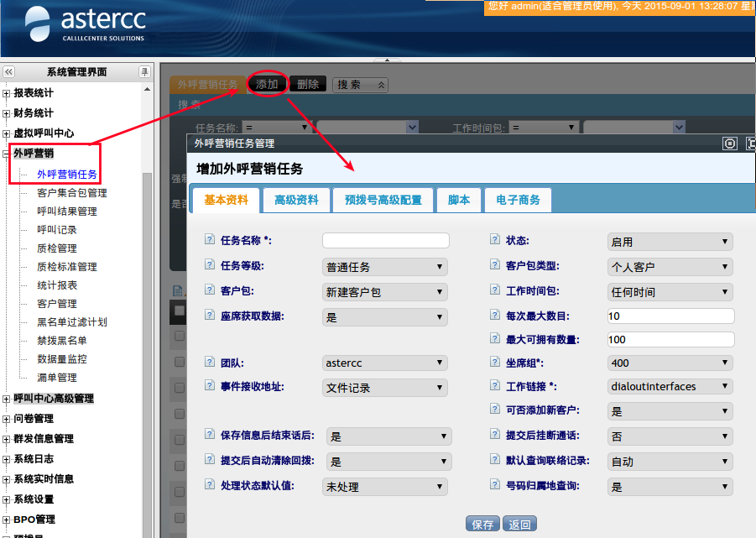Click the help icon beside 号码归属地查询
Screen dimensions: 756x538
pyautogui.click(x=495, y=485)
